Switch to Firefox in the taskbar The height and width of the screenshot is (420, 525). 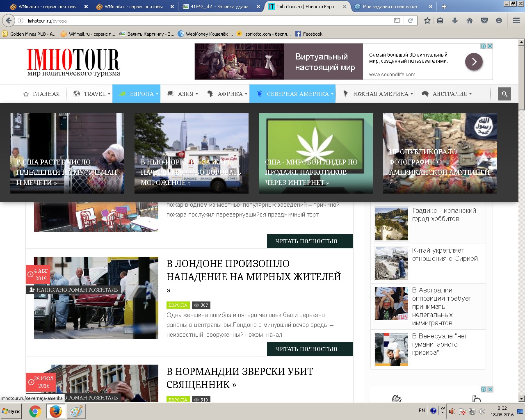(55, 411)
